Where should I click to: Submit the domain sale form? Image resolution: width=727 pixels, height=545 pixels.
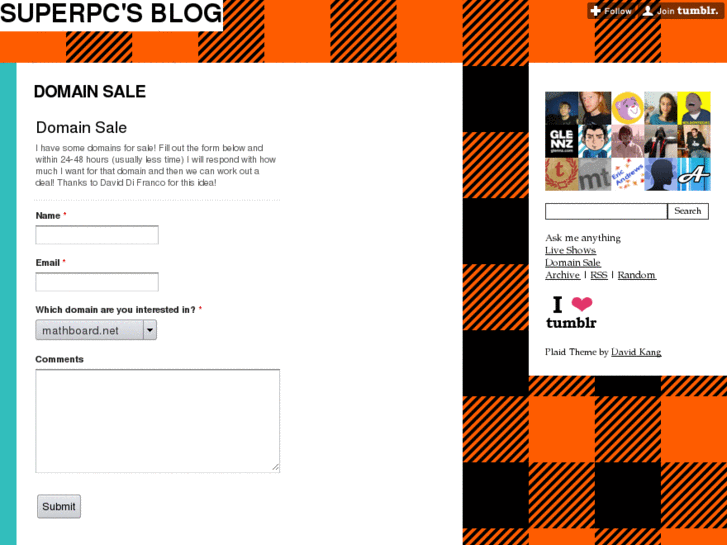[x=59, y=507]
